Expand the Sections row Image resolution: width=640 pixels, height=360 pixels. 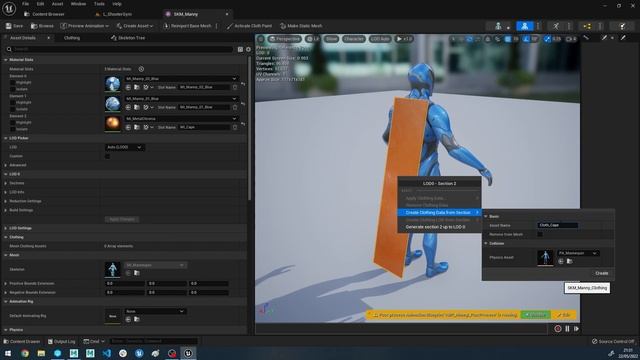(6, 183)
